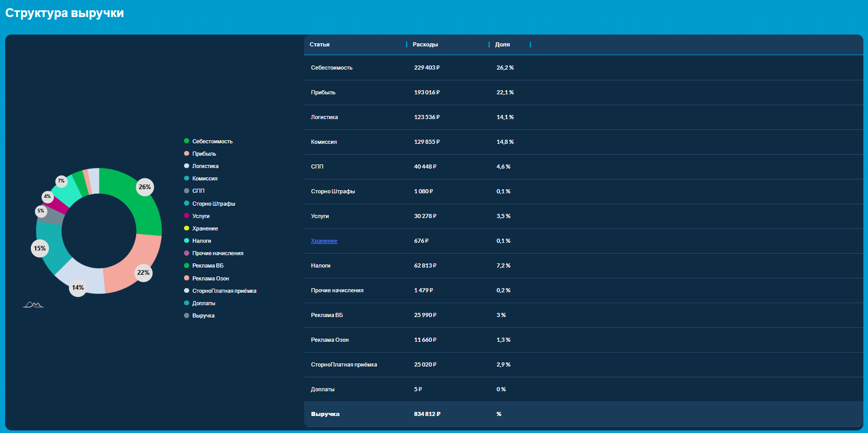Select the Логистика row in the table

pos(324,117)
